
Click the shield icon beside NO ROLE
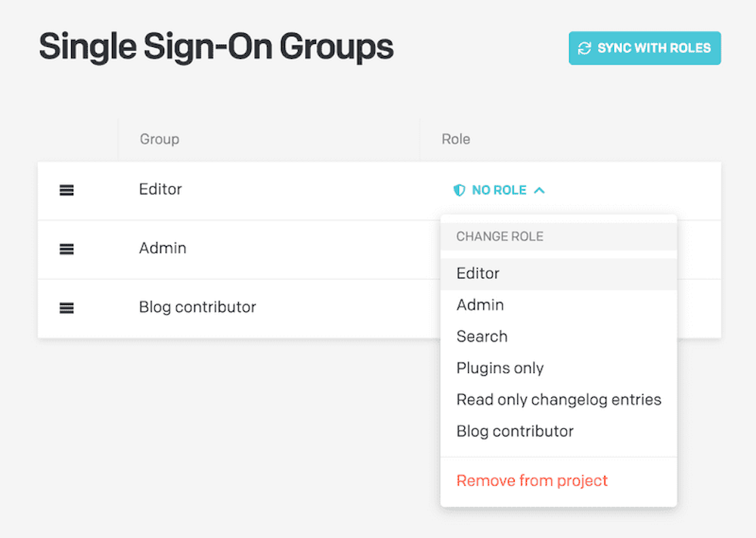[x=459, y=190]
